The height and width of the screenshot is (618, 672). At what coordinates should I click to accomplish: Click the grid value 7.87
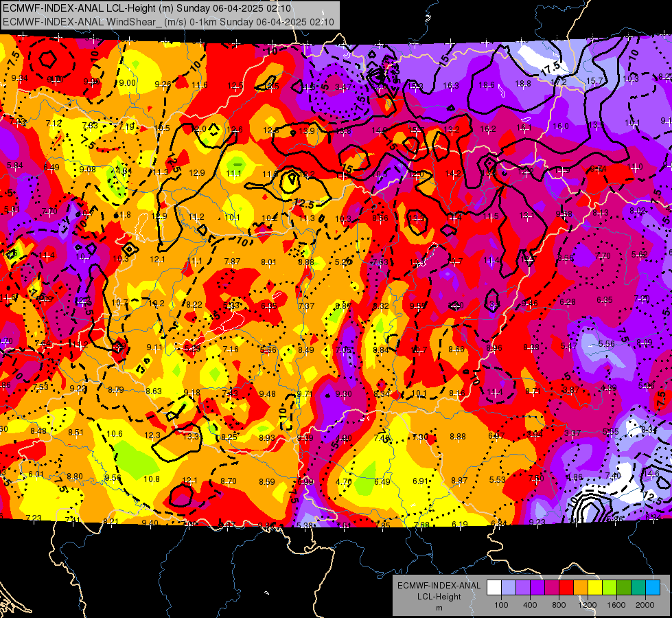pyautogui.click(x=232, y=261)
